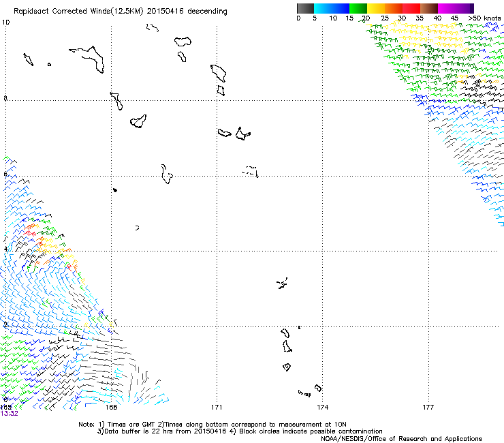This screenshot has width=504, height=443.
Task: Click the legend label '25' knots
Action: (x=384, y=18)
